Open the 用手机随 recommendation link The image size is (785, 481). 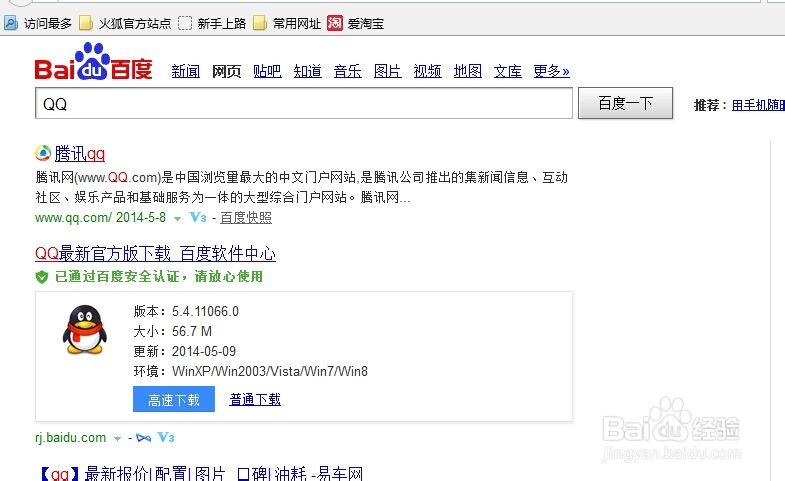(758, 105)
